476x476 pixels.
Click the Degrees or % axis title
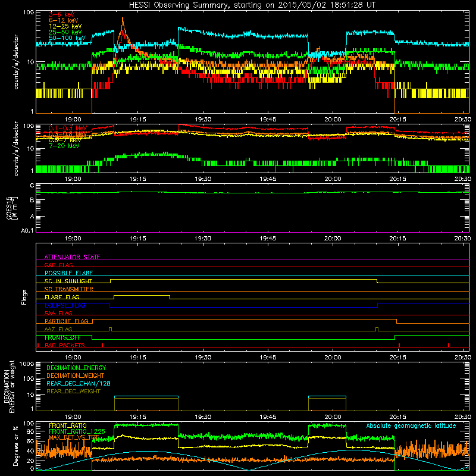pos(15,446)
